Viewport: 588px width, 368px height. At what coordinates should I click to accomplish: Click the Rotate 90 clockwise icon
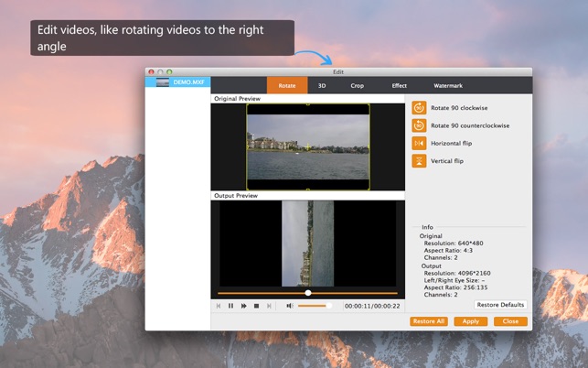tap(419, 108)
